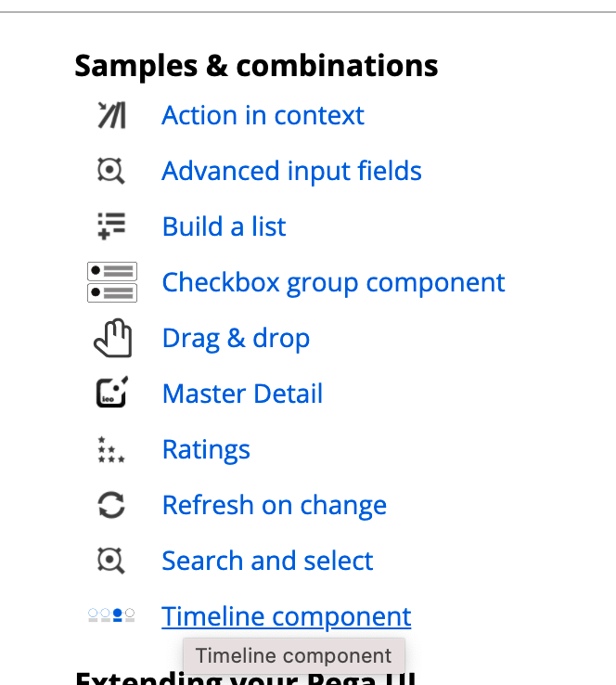Click the Master Detail icon
The height and width of the screenshot is (685, 616).
click(x=111, y=394)
